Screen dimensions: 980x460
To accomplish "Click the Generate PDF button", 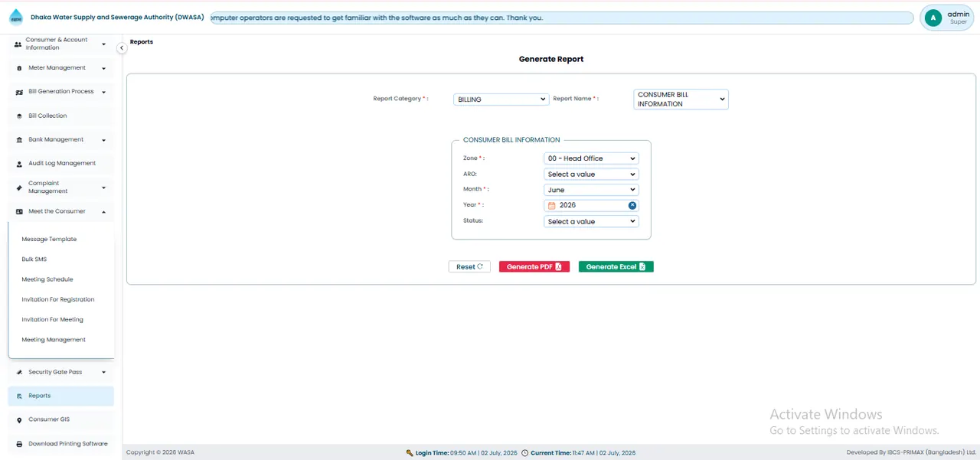I will [534, 266].
